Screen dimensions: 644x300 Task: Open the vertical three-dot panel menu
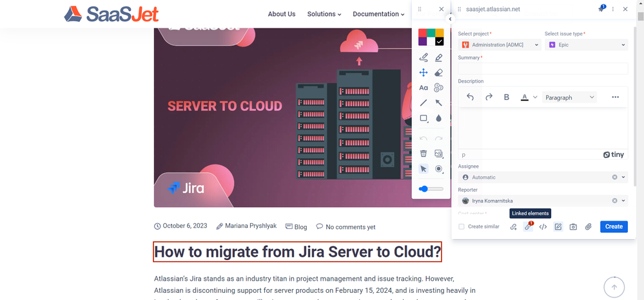click(x=613, y=9)
